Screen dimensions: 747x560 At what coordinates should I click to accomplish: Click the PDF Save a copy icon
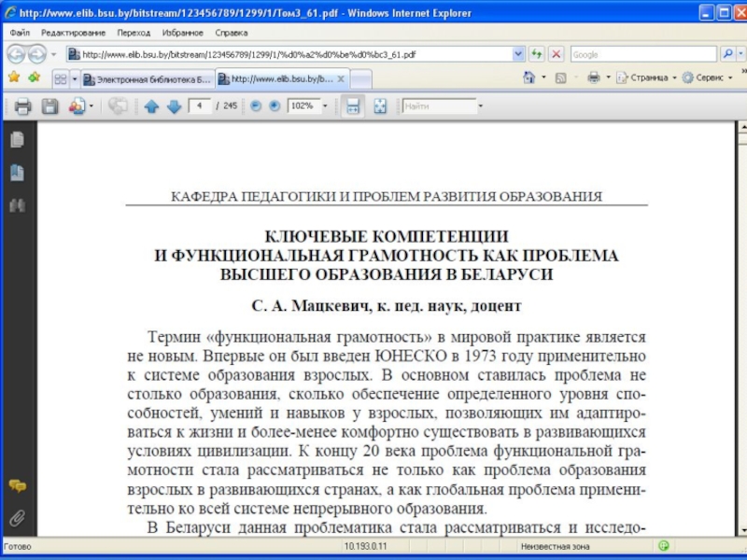(50, 106)
